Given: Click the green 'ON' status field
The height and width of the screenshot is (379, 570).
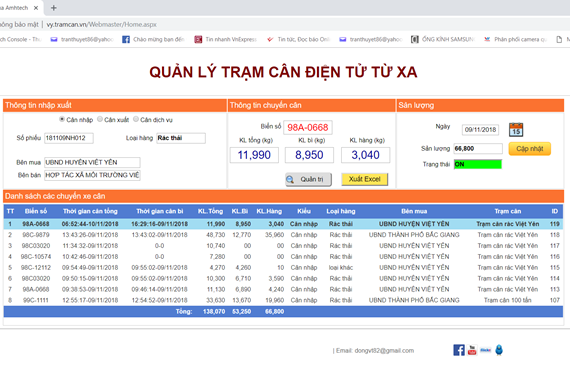Looking at the screenshot, I should (x=478, y=164).
